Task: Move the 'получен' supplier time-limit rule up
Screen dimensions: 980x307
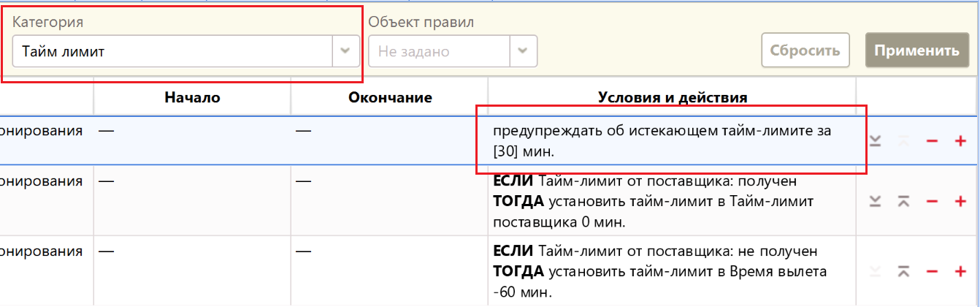Action: (903, 201)
